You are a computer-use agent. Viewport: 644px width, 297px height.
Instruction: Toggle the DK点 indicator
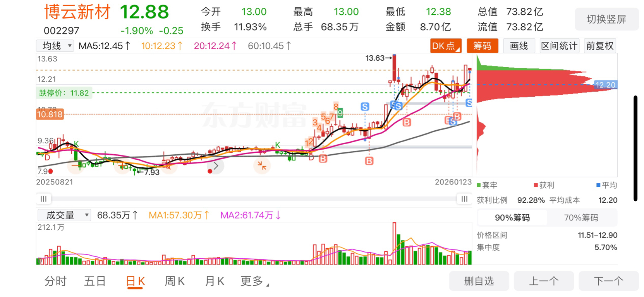[446, 46]
